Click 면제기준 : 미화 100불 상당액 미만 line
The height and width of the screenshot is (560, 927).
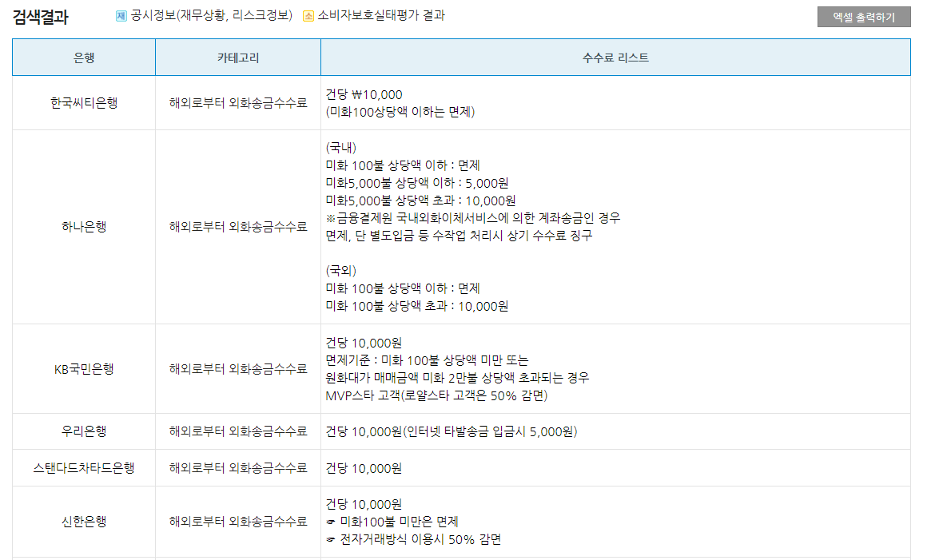(x=427, y=360)
